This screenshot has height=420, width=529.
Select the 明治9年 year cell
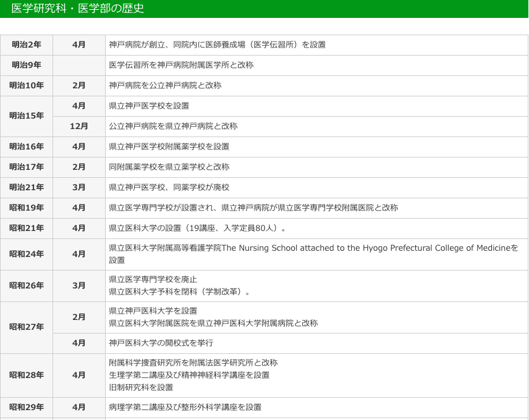pyautogui.click(x=27, y=65)
